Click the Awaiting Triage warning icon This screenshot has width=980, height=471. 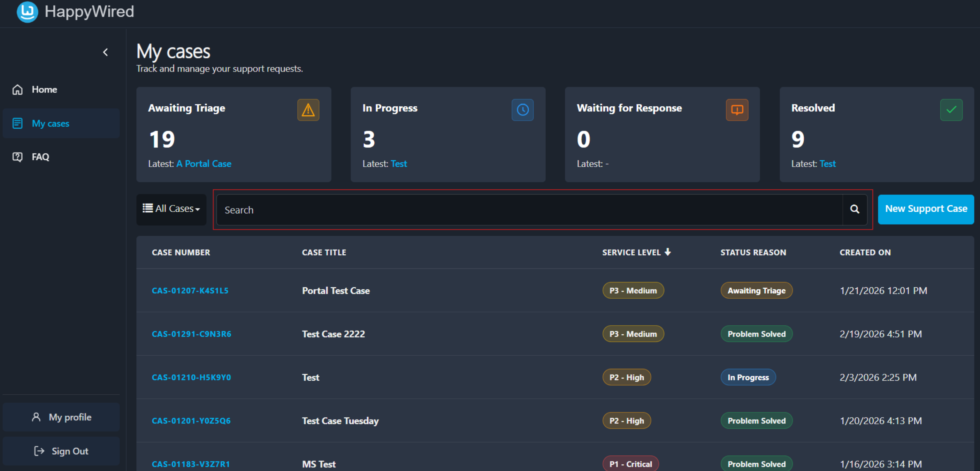[308, 110]
